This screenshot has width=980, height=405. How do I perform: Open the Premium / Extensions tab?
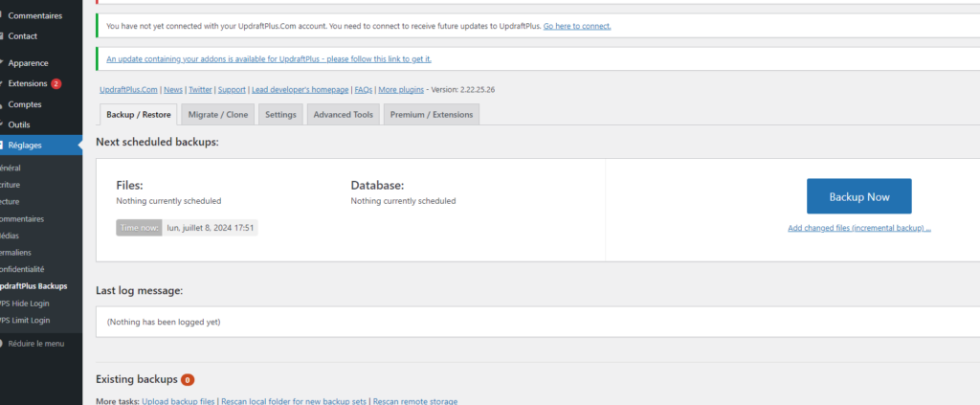(430, 115)
